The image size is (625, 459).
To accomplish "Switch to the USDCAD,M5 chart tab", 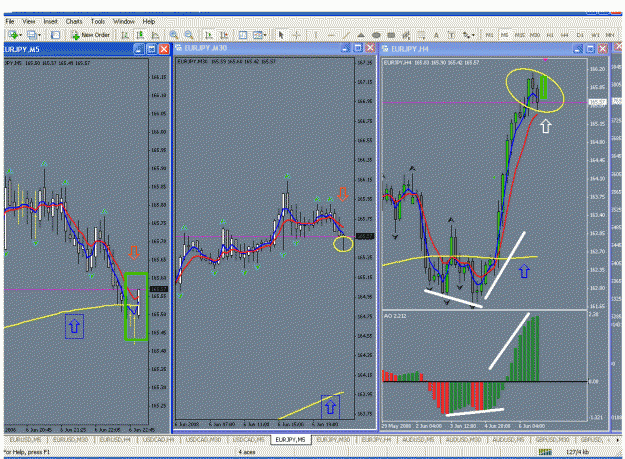I will [x=248, y=439].
